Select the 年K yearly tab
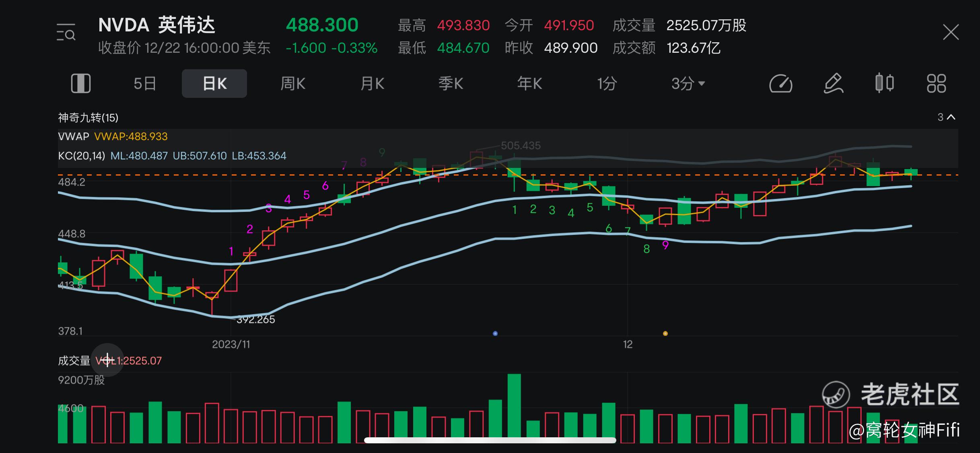Image resolution: width=980 pixels, height=453 pixels. coord(529,84)
